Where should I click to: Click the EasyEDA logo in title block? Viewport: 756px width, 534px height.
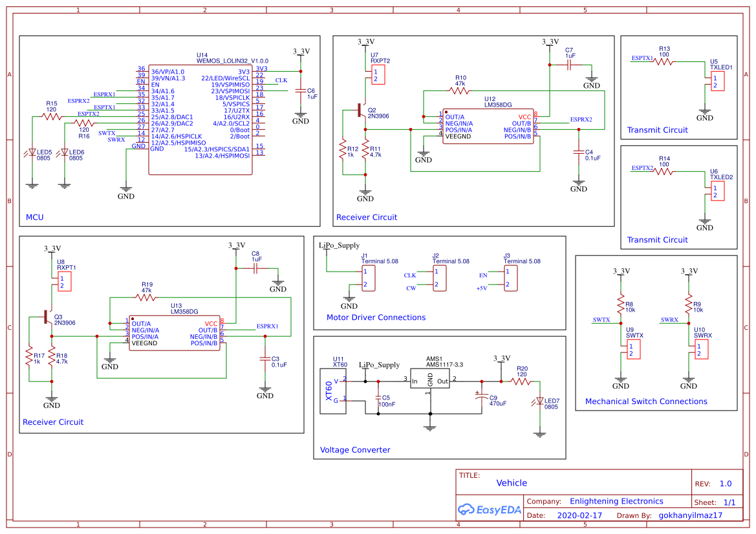pos(489,509)
